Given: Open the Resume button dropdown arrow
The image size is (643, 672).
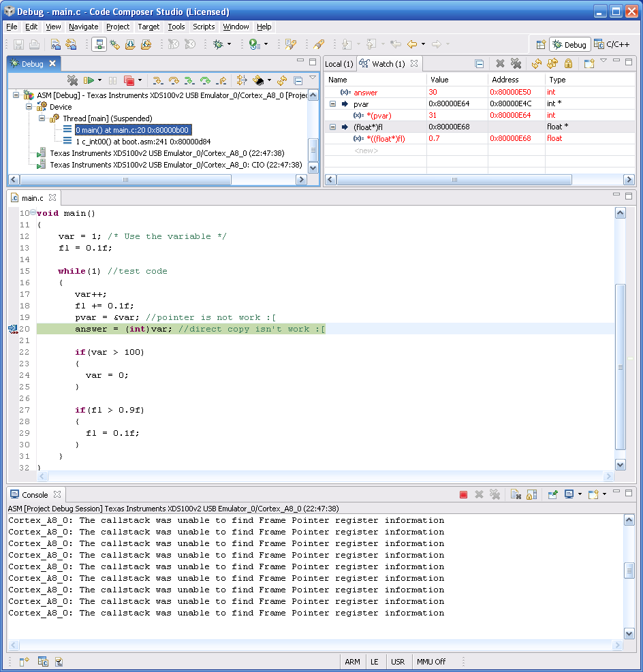Looking at the screenshot, I should [x=99, y=80].
